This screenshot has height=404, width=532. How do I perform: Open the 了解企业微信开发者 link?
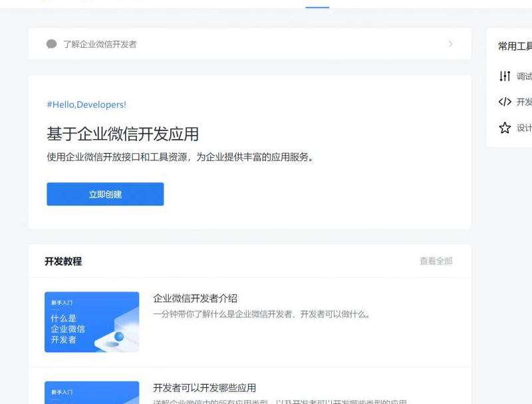click(x=100, y=44)
